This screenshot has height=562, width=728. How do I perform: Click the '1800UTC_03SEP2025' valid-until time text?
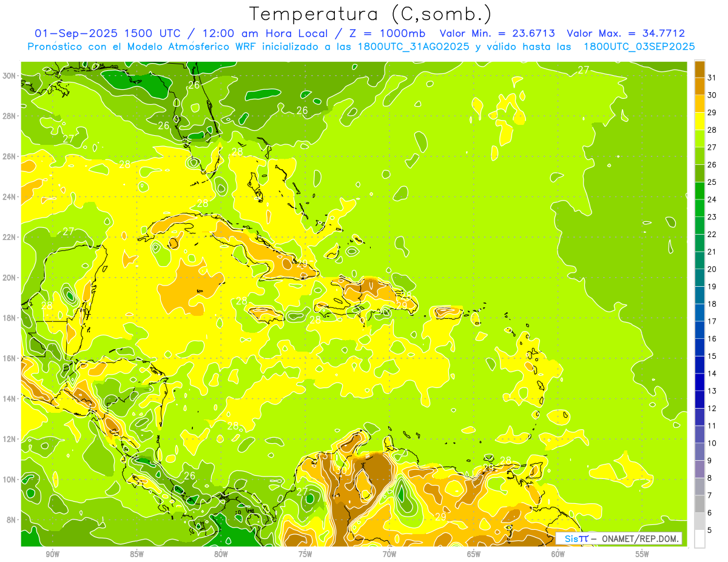point(639,47)
